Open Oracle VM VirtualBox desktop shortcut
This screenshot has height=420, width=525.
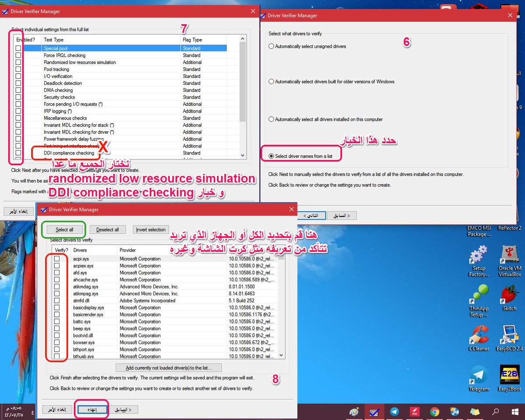[510, 261]
